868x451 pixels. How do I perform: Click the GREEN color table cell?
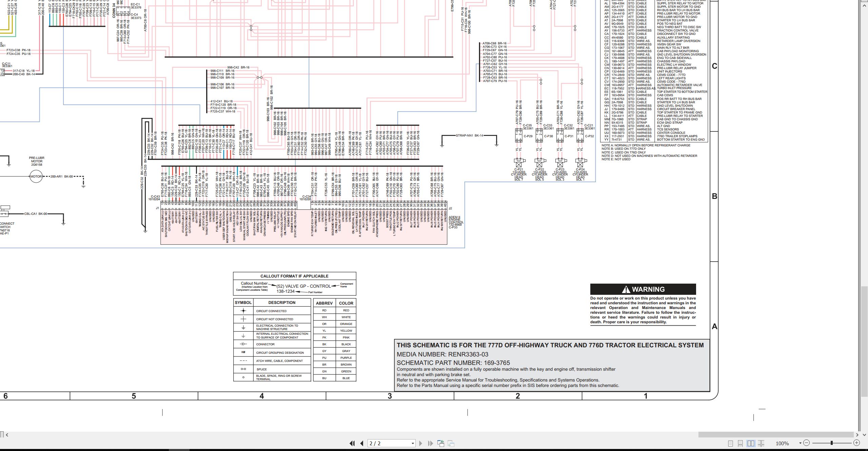pos(346,371)
